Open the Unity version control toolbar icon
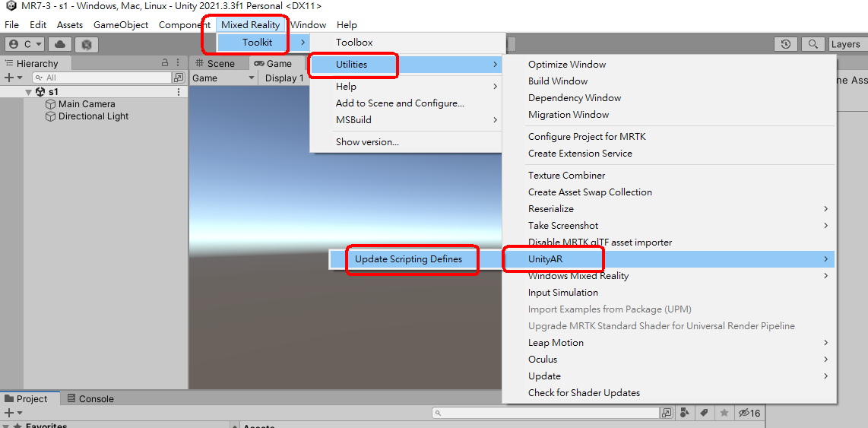868x428 pixels. (87, 44)
